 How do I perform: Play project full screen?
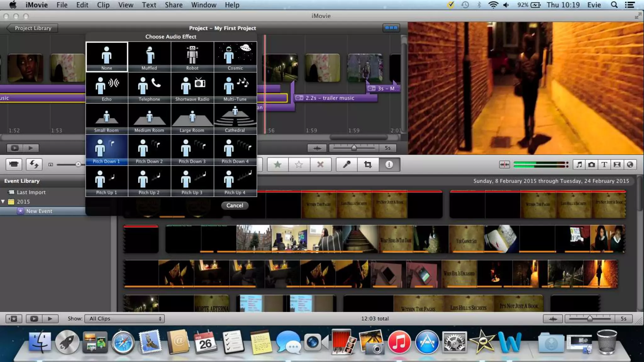point(15,148)
